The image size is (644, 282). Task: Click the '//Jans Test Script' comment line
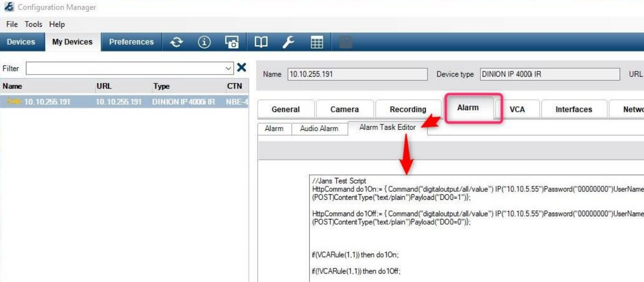(x=339, y=181)
